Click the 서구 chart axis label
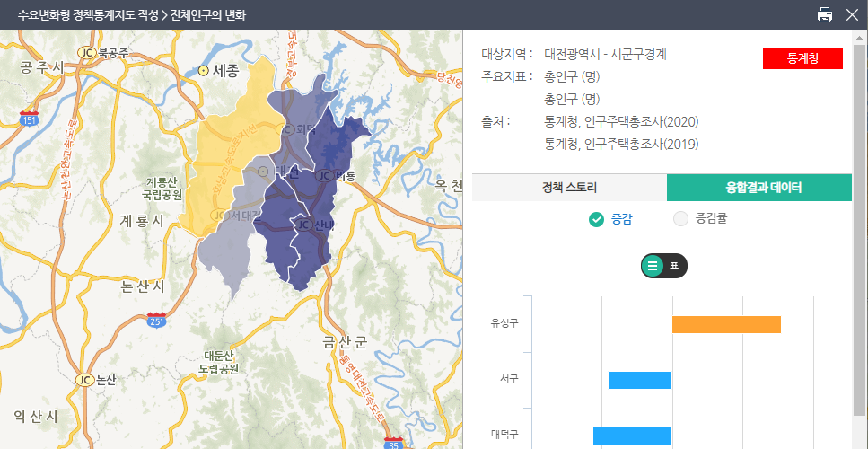 pyautogui.click(x=509, y=379)
